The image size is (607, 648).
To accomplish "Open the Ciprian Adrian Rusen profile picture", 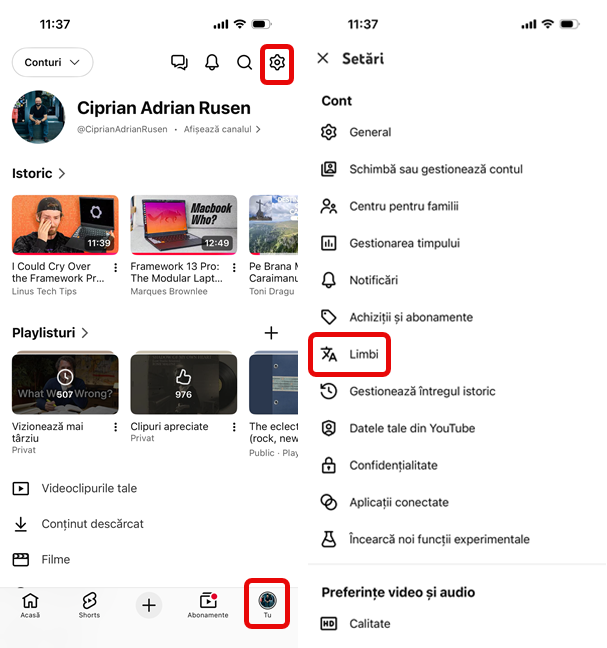I will 38,117.
